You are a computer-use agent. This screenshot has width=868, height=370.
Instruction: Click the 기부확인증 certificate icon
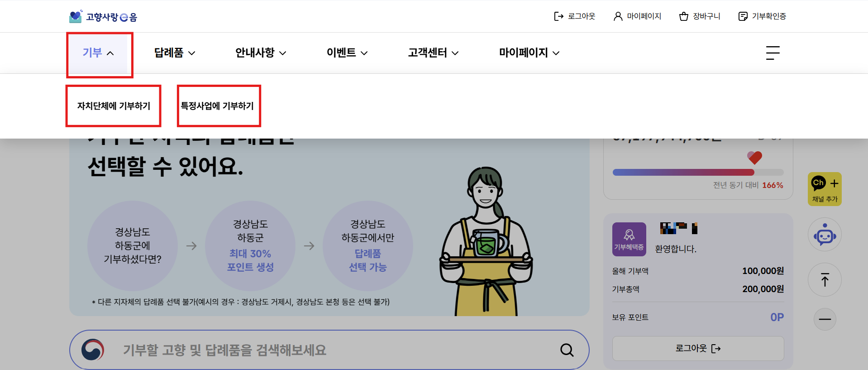click(743, 16)
